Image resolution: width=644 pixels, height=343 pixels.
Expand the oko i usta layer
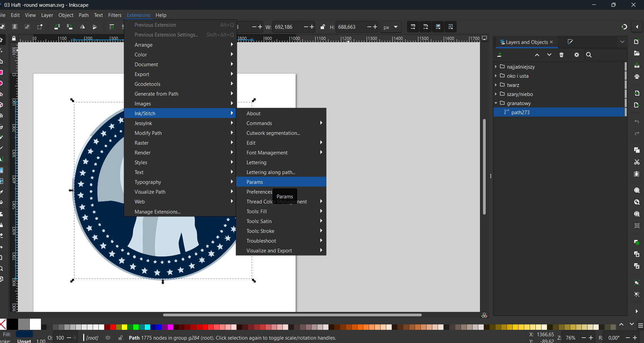pyautogui.click(x=496, y=76)
